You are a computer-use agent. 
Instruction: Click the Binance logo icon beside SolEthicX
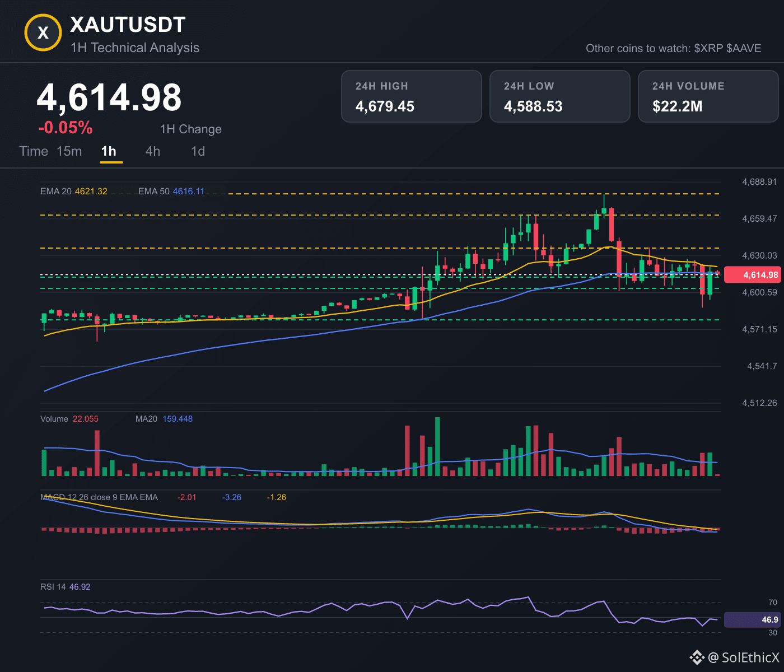pyautogui.click(x=697, y=657)
